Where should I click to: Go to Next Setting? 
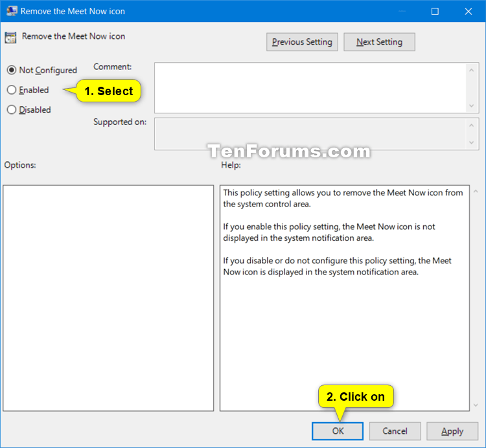pos(379,42)
